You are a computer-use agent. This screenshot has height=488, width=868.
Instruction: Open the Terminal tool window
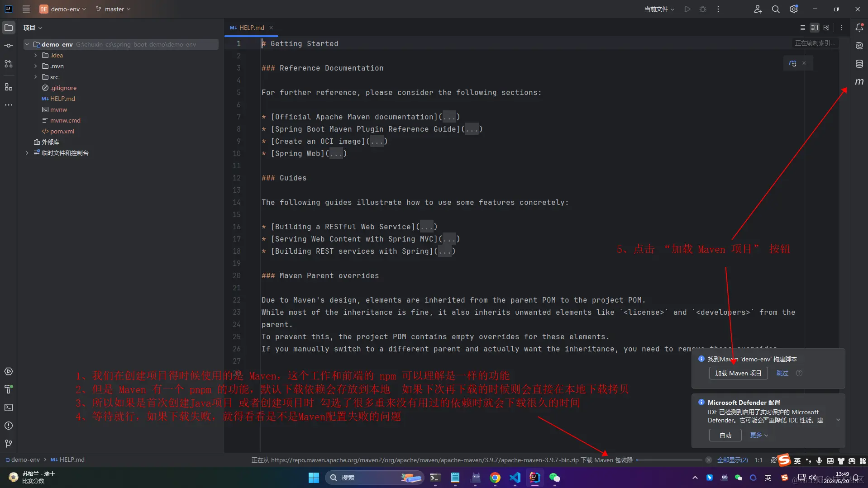(9, 407)
